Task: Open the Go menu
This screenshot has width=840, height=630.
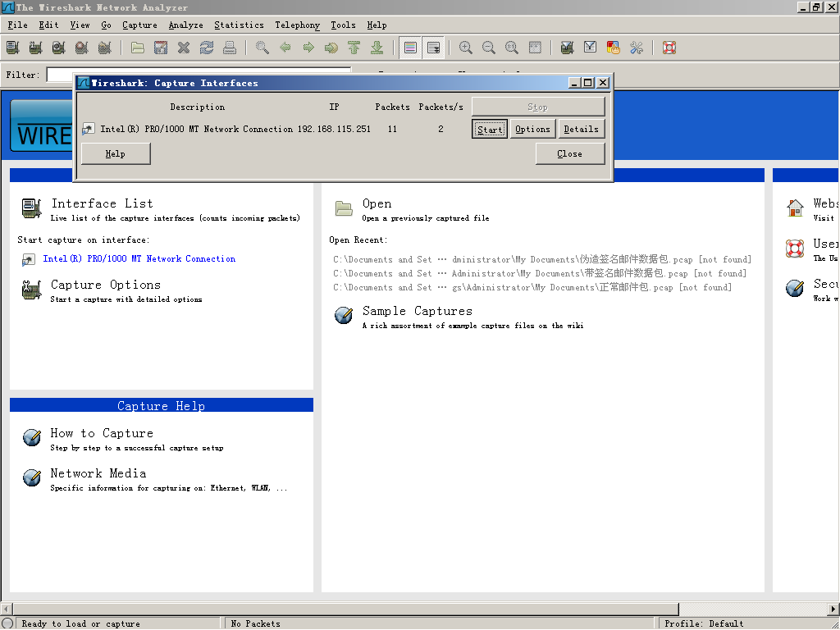Action: click(x=106, y=25)
